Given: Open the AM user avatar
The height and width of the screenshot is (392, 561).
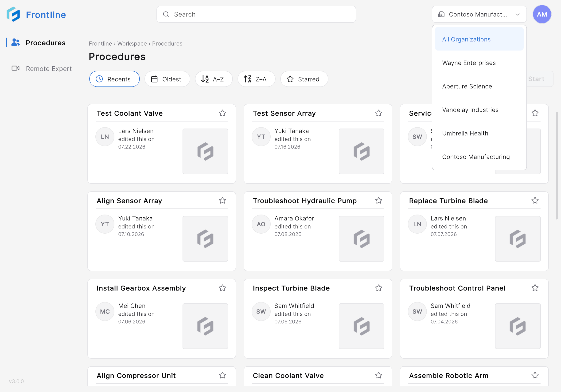Looking at the screenshot, I should pyautogui.click(x=542, y=14).
